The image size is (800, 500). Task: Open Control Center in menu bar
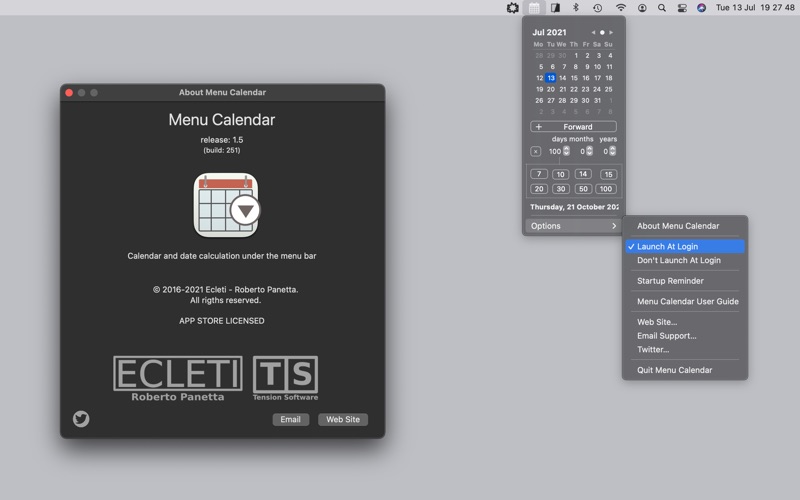coord(682,8)
